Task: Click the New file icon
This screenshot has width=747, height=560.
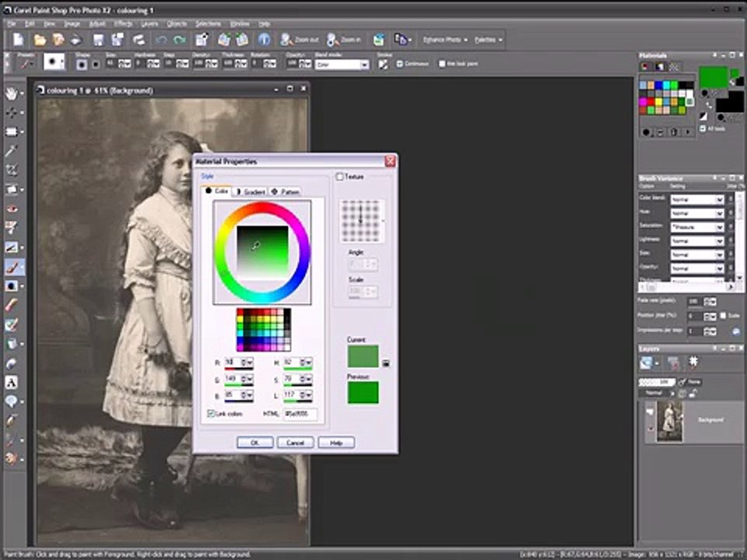Action: tap(18, 40)
